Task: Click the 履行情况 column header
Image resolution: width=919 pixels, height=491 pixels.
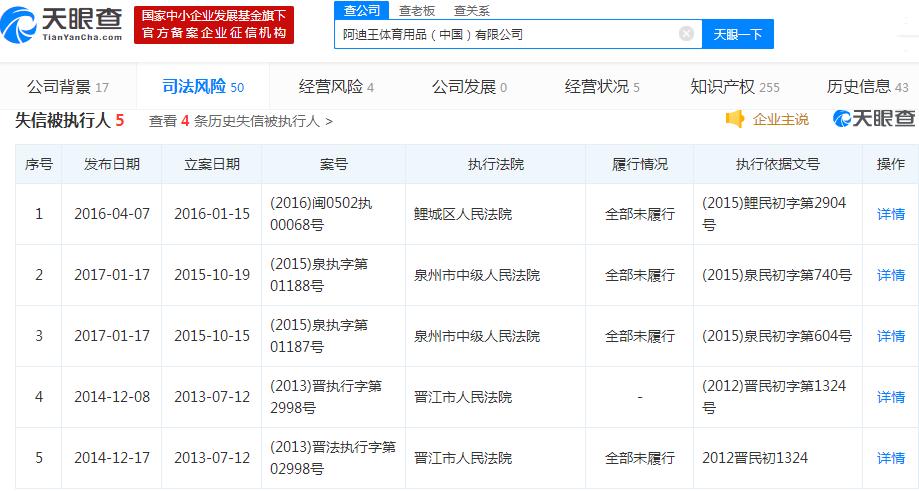Action: click(640, 164)
